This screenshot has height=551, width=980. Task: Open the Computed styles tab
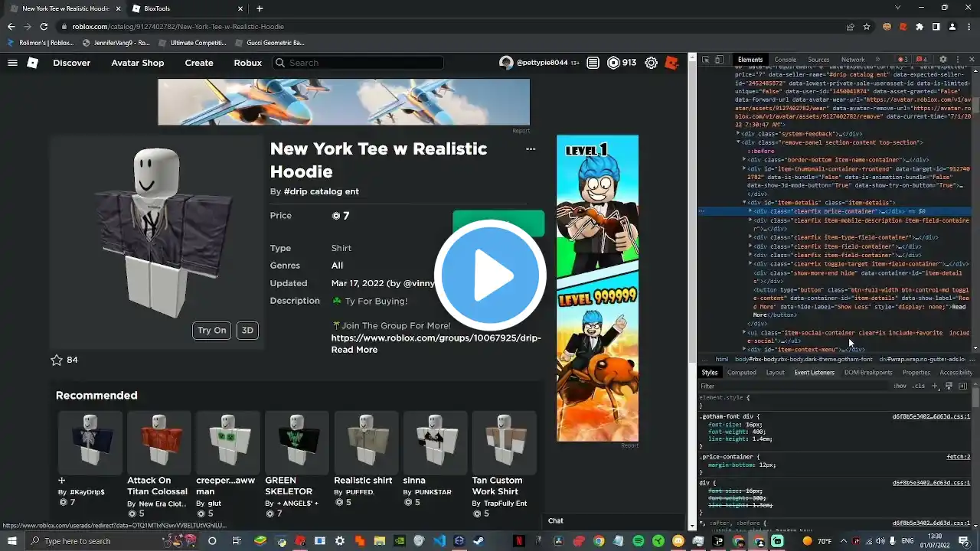click(x=741, y=373)
